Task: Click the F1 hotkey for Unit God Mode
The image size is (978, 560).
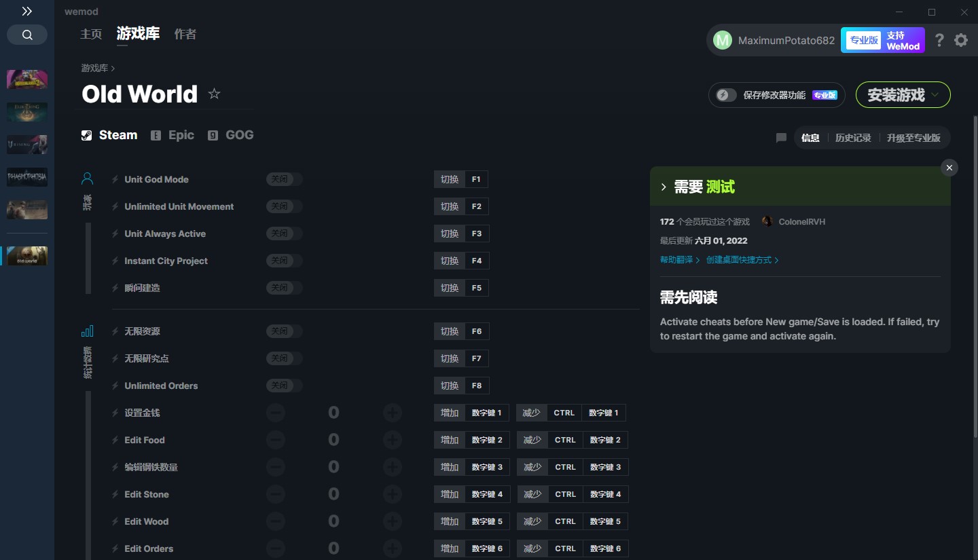Action: tap(476, 179)
